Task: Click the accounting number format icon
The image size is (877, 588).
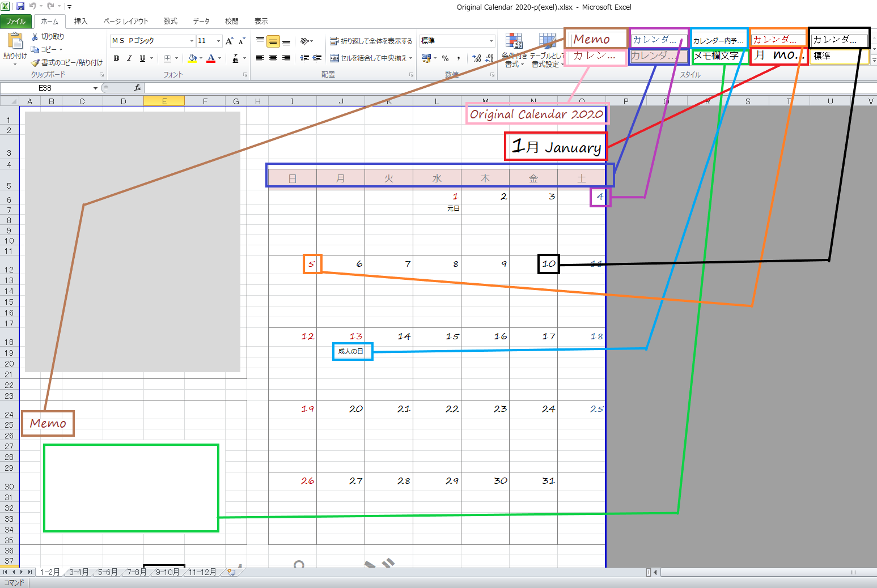Action: pyautogui.click(x=426, y=58)
